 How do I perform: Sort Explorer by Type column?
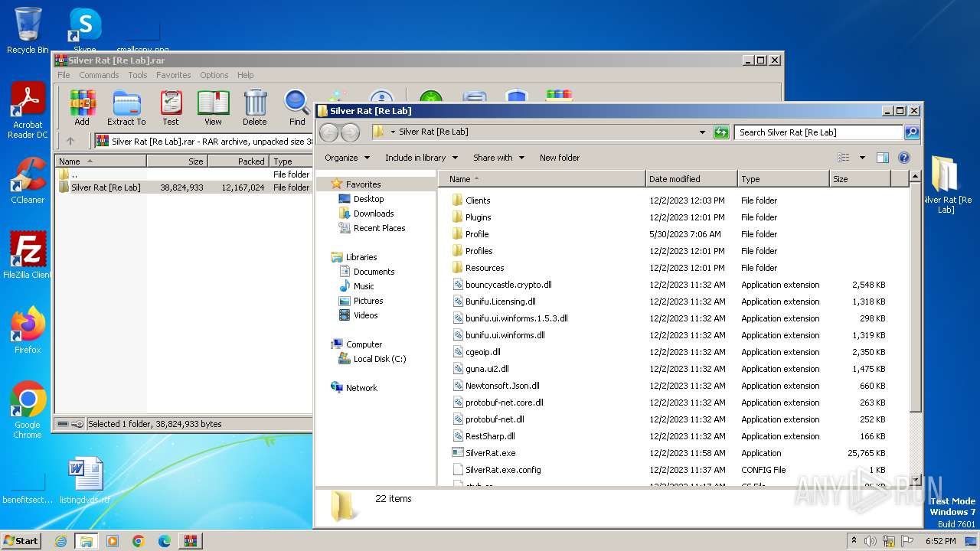coord(783,179)
